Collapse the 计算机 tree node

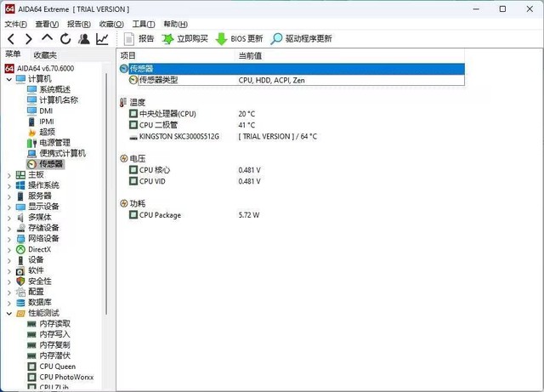click(9, 79)
